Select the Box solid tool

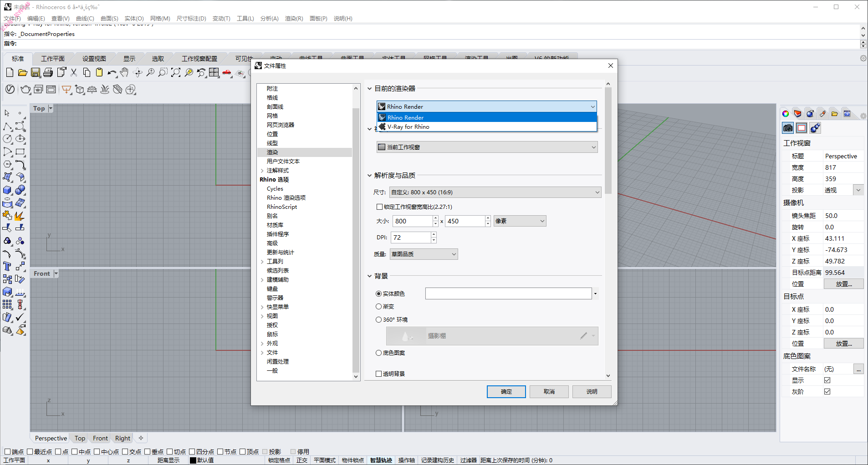(8, 190)
